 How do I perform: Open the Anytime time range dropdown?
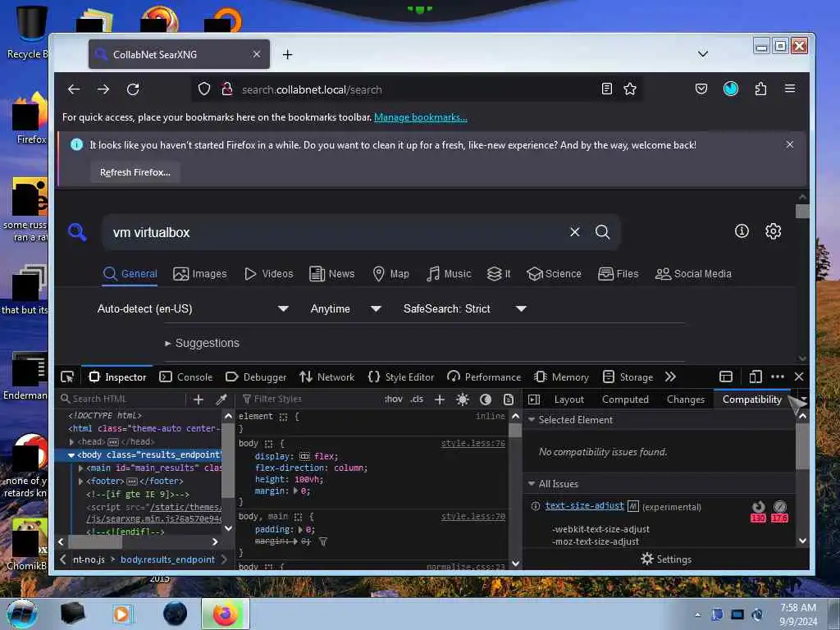tap(345, 308)
